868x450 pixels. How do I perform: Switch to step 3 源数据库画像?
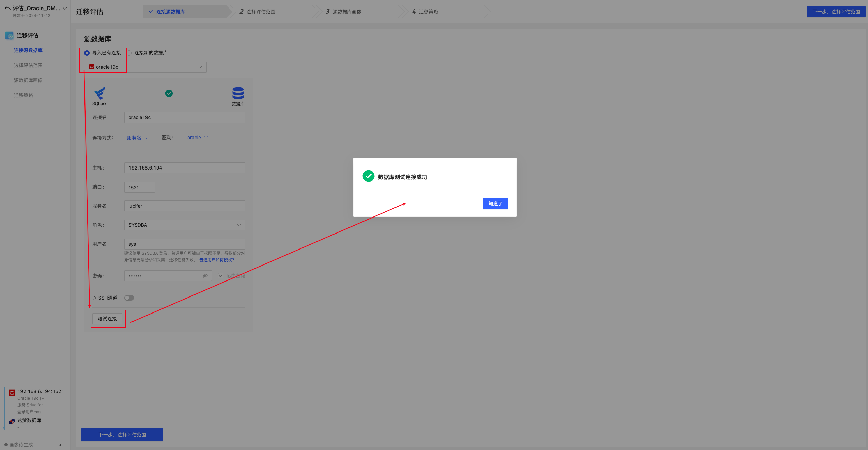[x=346, y=12]
